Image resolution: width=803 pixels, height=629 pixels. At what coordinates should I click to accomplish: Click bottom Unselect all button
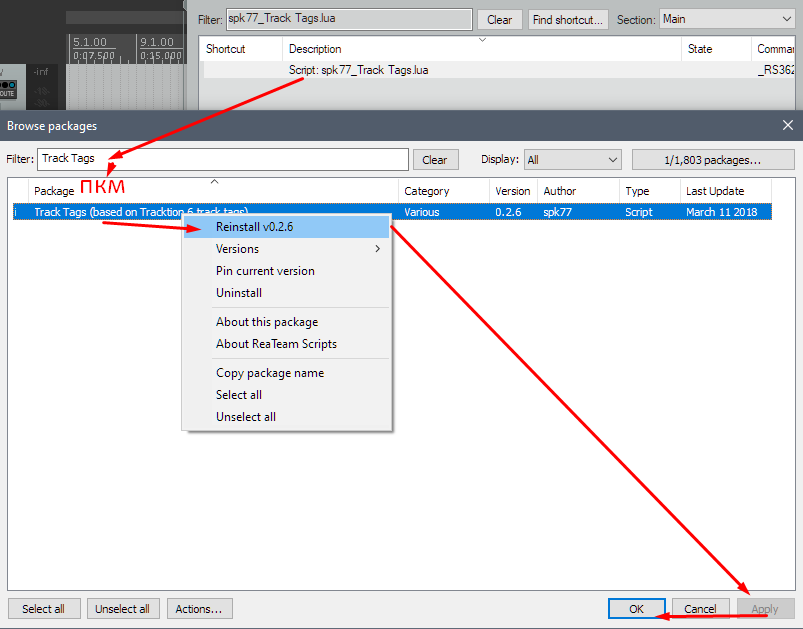[123, 609]
